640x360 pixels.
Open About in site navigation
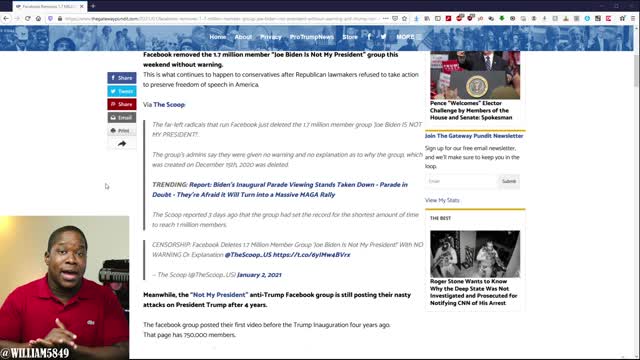(x=243, y=37)
